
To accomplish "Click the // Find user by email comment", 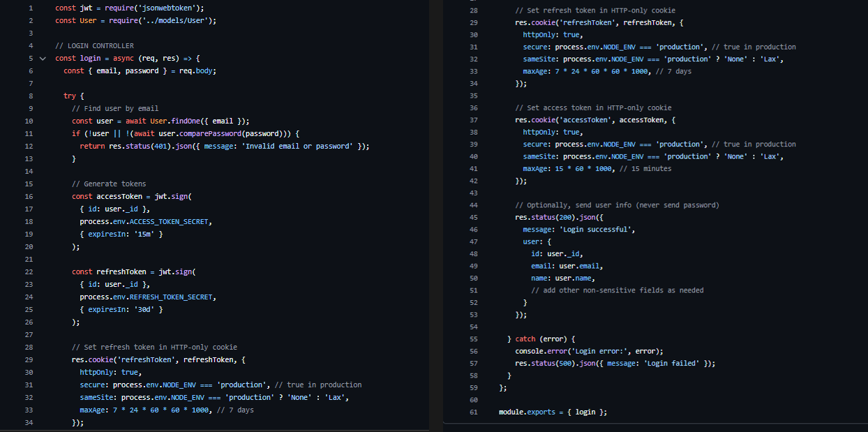I will tap(115, 109).
